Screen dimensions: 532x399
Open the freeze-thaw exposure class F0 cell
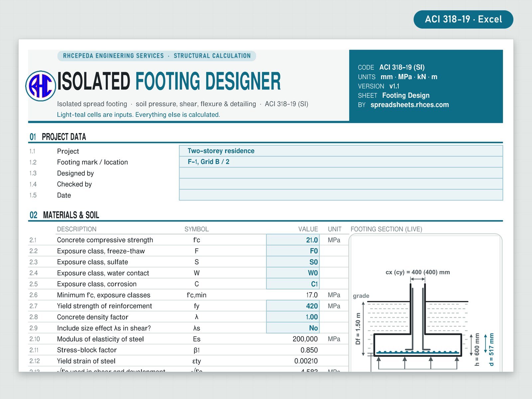click(x=293, y=251)
